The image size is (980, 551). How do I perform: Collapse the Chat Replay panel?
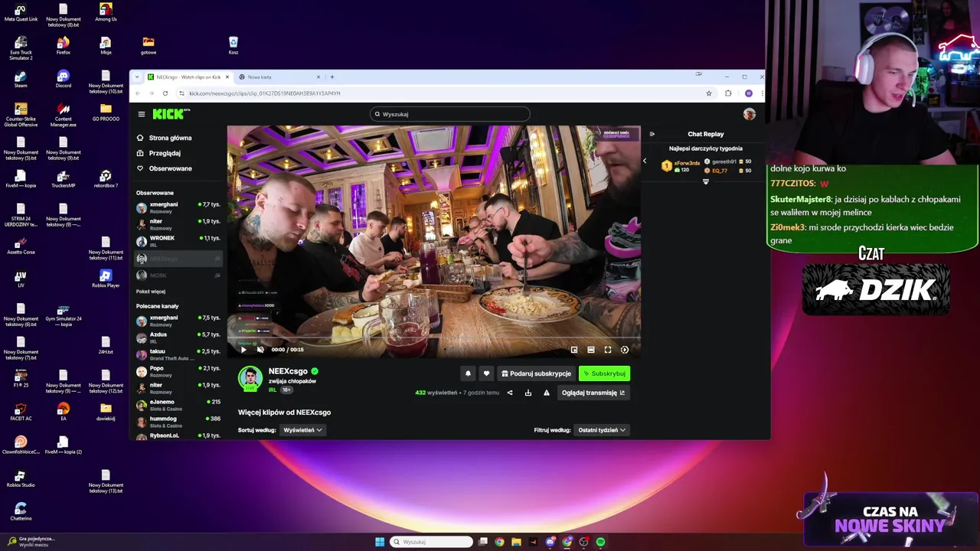[x=652, y=134]
